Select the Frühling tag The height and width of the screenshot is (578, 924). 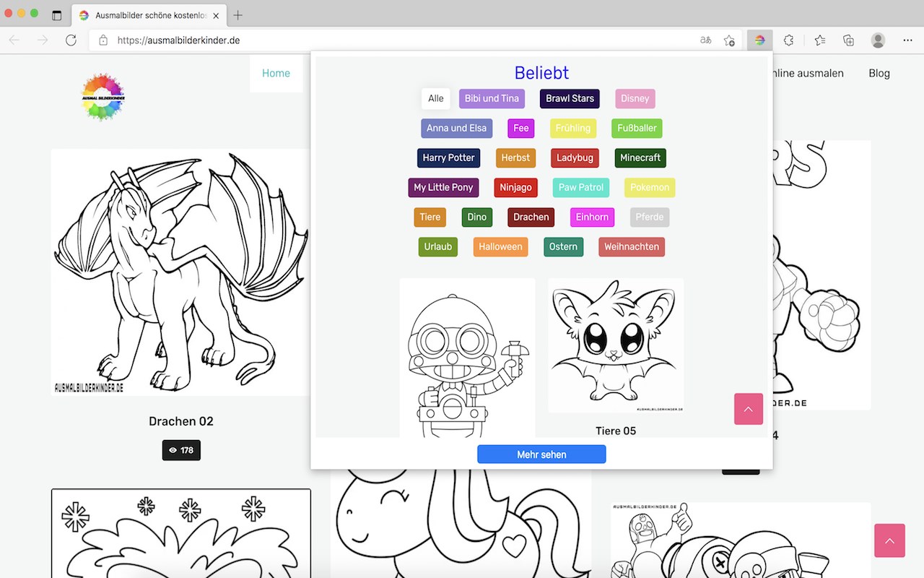click(573, 128)
